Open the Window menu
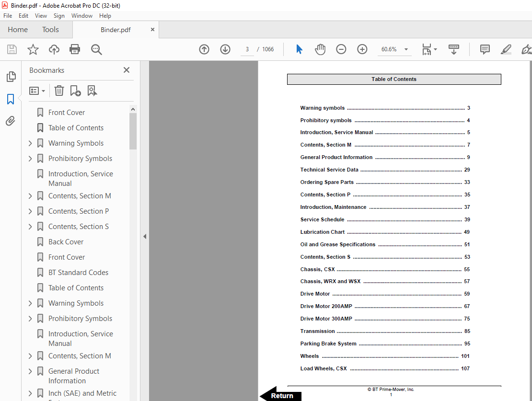The height and width of the screenshot is (401, 532). point(82,16)
